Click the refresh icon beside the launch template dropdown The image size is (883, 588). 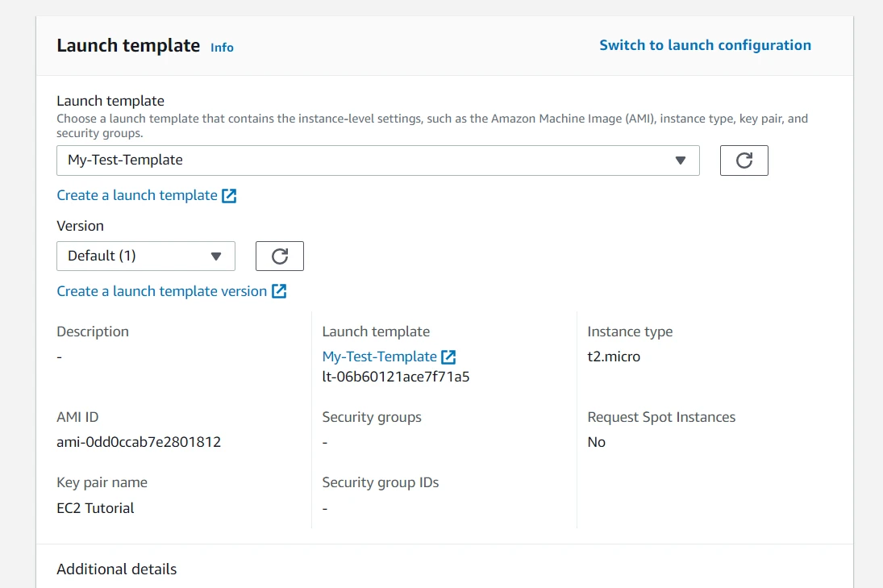[743, 160]
